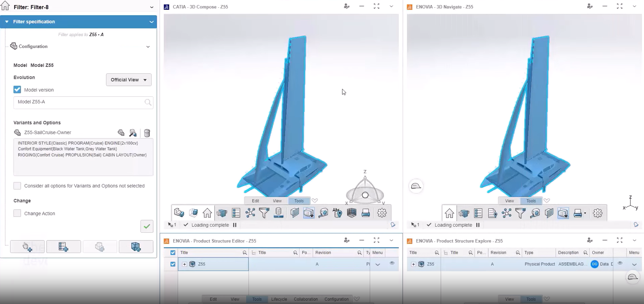Screen dimensions: 644x304
Task: Open the settings gear in 3D Navigate toolbar
Action: pos(597,213)
